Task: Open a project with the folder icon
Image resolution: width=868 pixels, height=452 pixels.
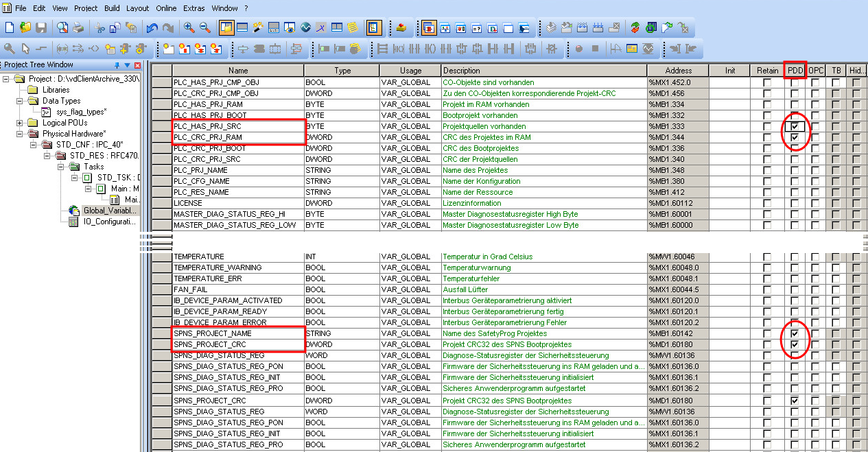Action: click(x=25, y=28)
